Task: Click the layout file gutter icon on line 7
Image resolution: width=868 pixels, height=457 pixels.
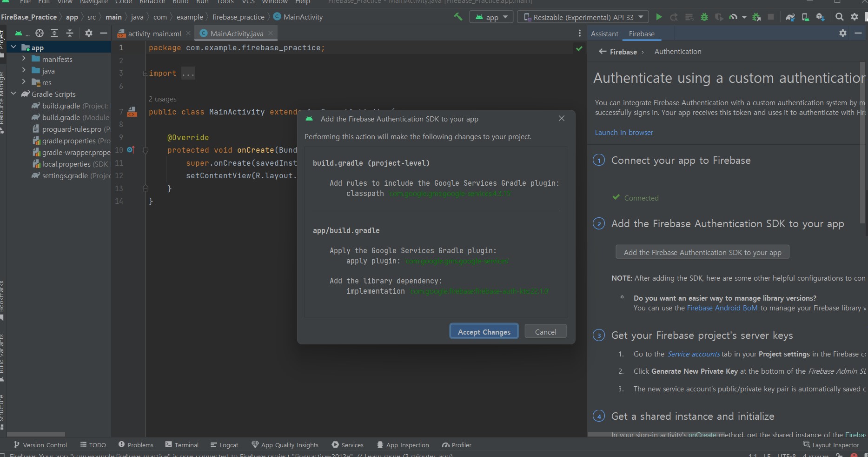Action: [132, 112]
